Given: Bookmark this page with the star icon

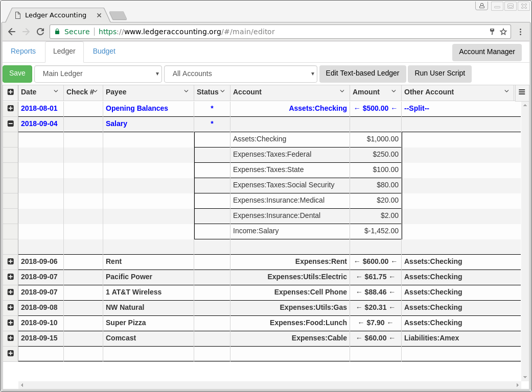Looking at the screenshot, I should 503,32.
